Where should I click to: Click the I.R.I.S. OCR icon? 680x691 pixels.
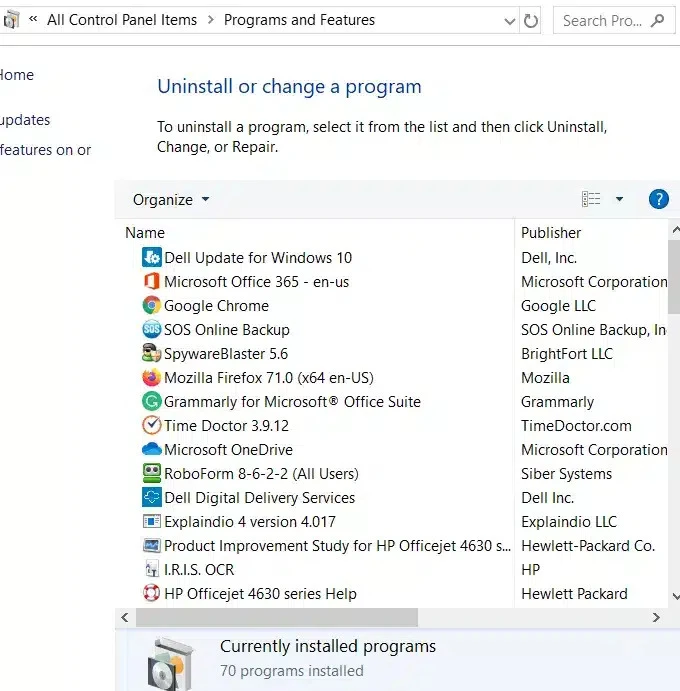[152, 569]
